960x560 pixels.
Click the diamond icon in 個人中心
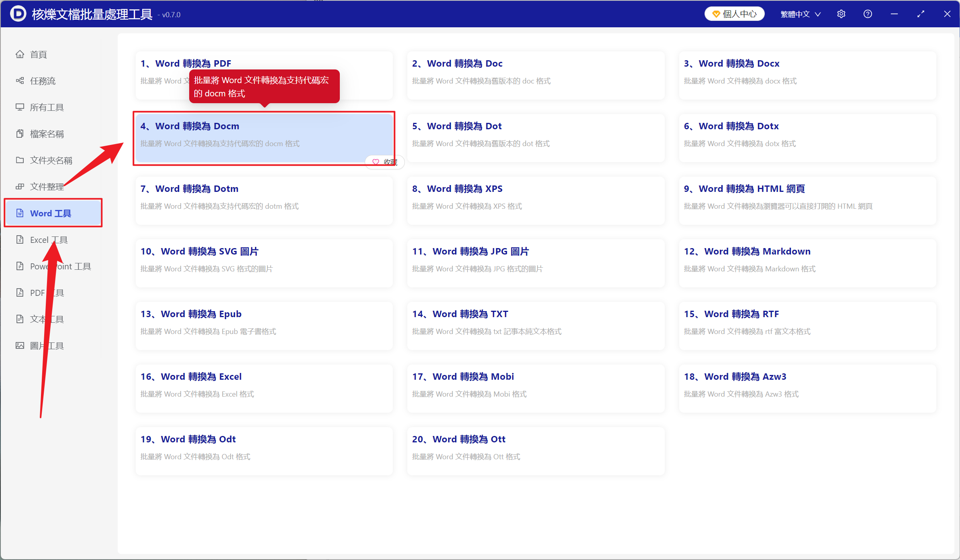pos(716,14)
